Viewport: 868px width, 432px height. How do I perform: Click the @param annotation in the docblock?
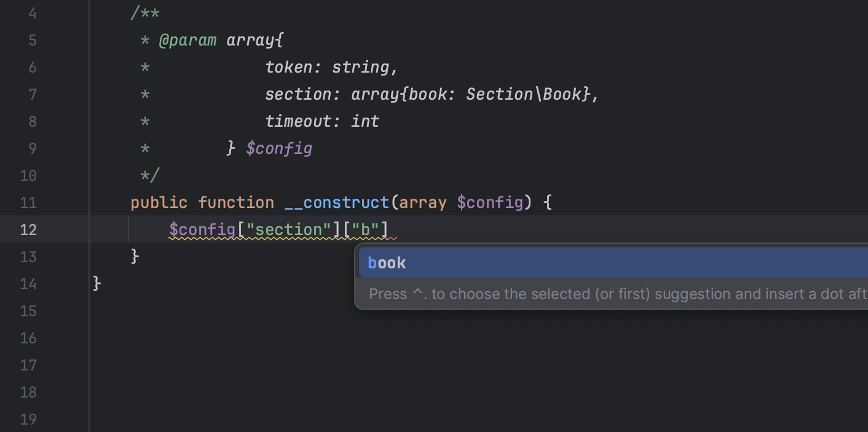point(189,39)
